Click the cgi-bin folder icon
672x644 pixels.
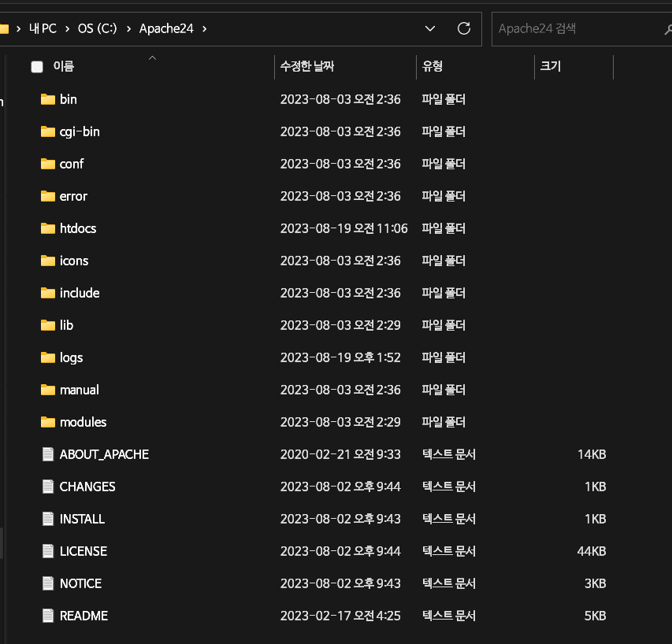47,131
